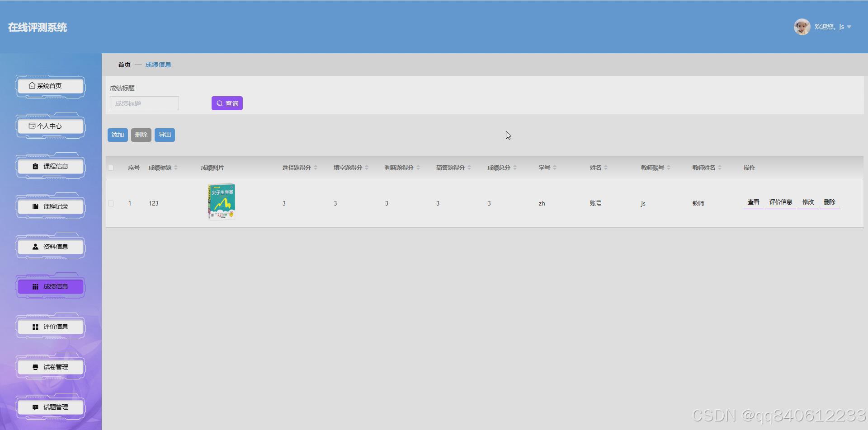Click 欢迎您, js text
The width and height of the screenshot is (868, 430).
coord(829,27)
